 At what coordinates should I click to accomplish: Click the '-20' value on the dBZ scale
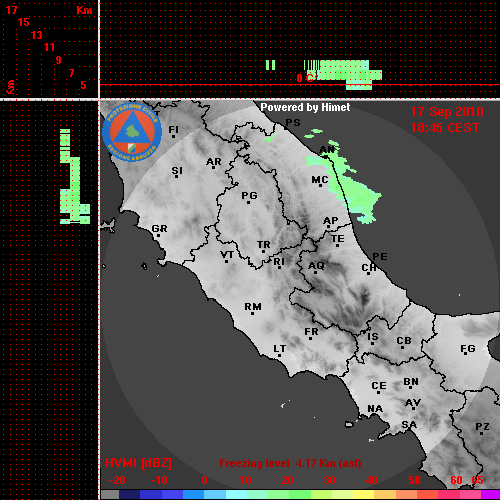[x=117, y=480]
